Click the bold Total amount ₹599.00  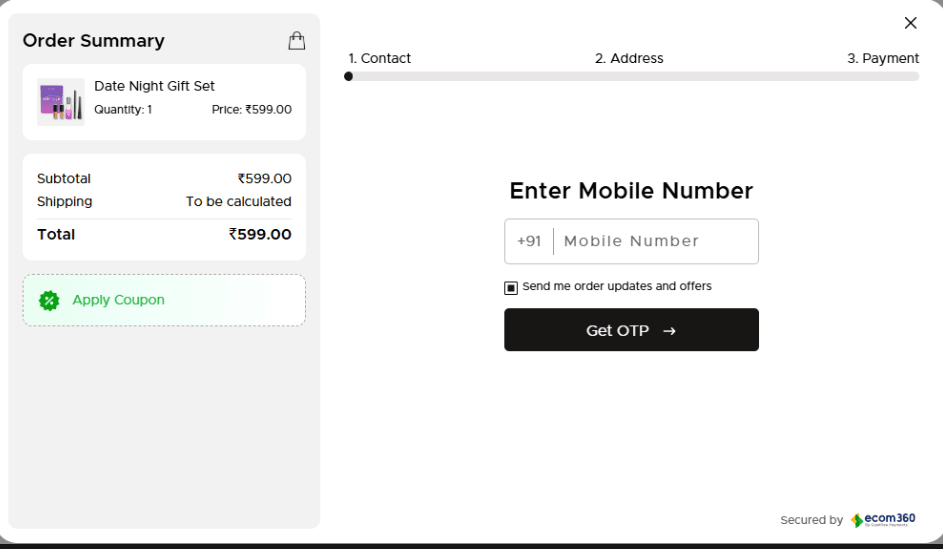pos(260,234)
